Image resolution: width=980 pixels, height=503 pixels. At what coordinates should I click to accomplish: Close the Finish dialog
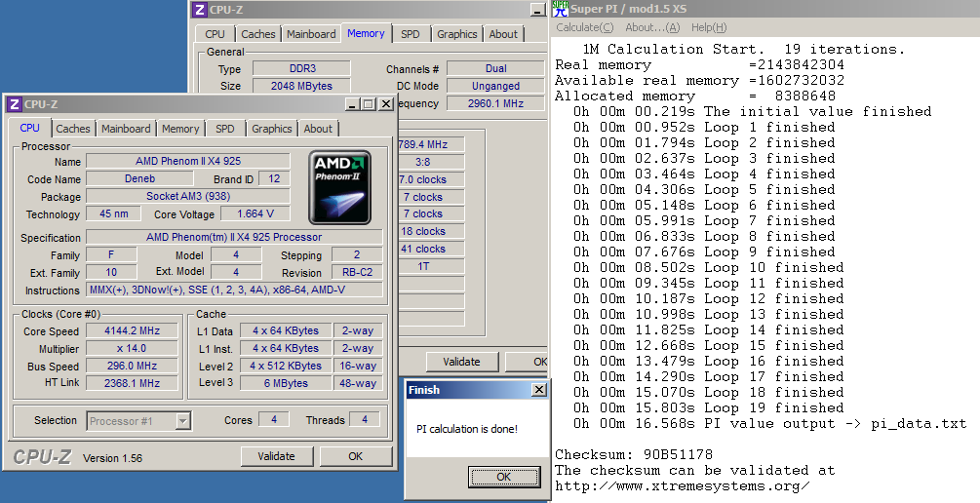538,390
